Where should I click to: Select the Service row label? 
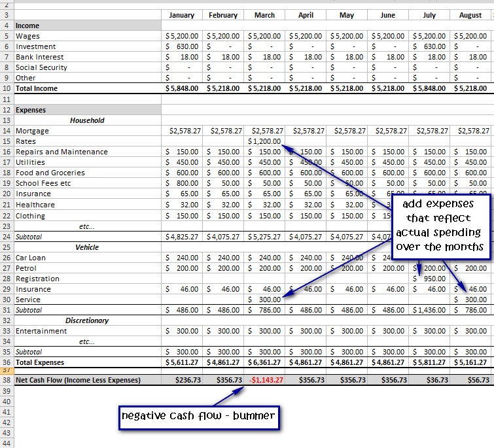click(x=28, y=300)
